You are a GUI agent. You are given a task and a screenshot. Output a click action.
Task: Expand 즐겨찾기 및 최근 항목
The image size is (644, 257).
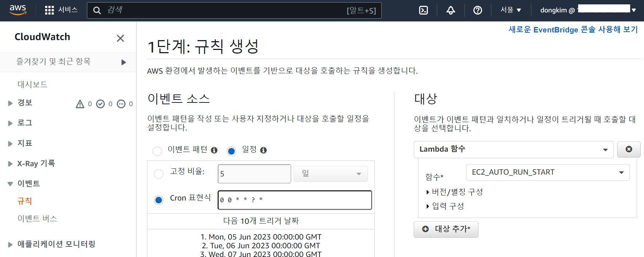124,62
